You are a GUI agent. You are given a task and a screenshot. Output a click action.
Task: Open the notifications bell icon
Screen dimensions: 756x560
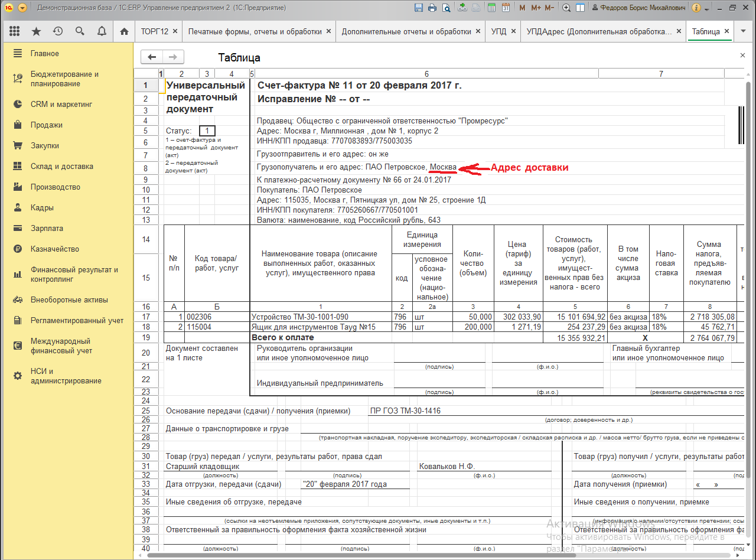[x=102, y=31]
